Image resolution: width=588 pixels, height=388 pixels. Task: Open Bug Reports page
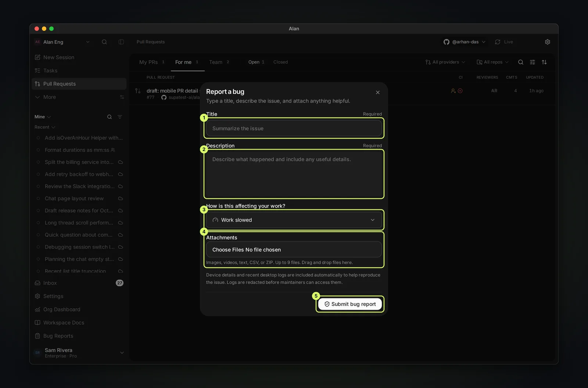(79, 336)
